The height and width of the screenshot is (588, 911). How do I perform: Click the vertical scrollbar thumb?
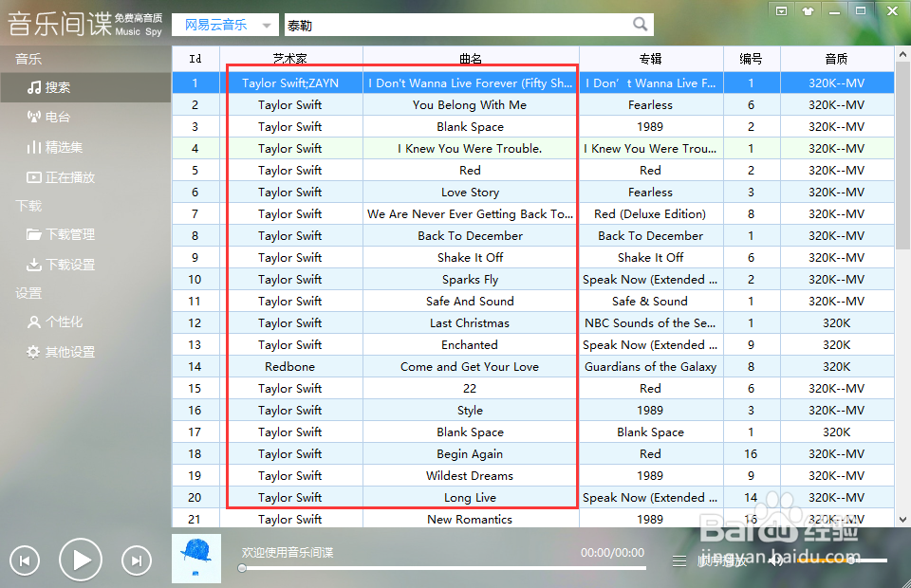(x=902, y=156)
